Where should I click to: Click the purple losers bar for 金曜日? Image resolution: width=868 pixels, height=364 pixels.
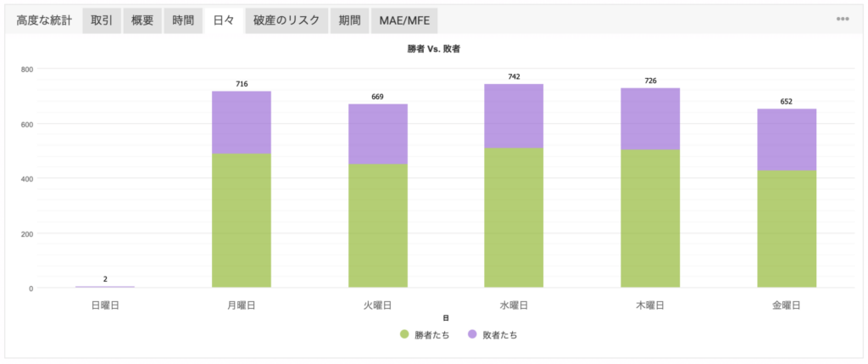787,140
